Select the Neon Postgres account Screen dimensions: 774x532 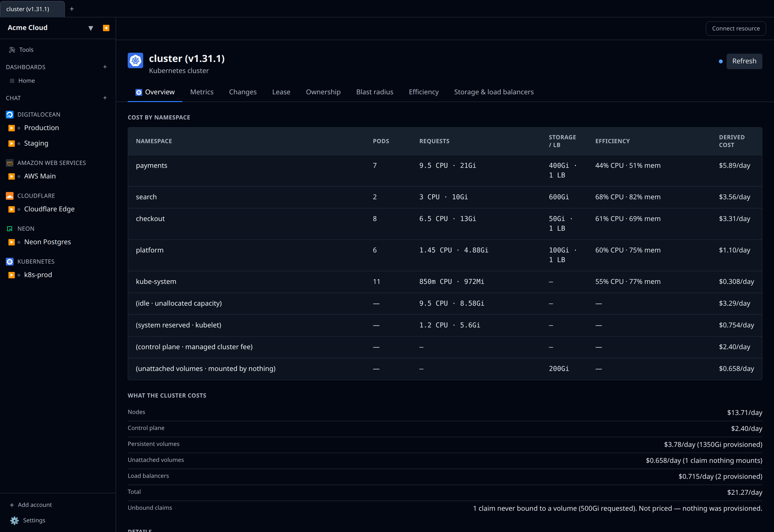[x=47, y=242]
